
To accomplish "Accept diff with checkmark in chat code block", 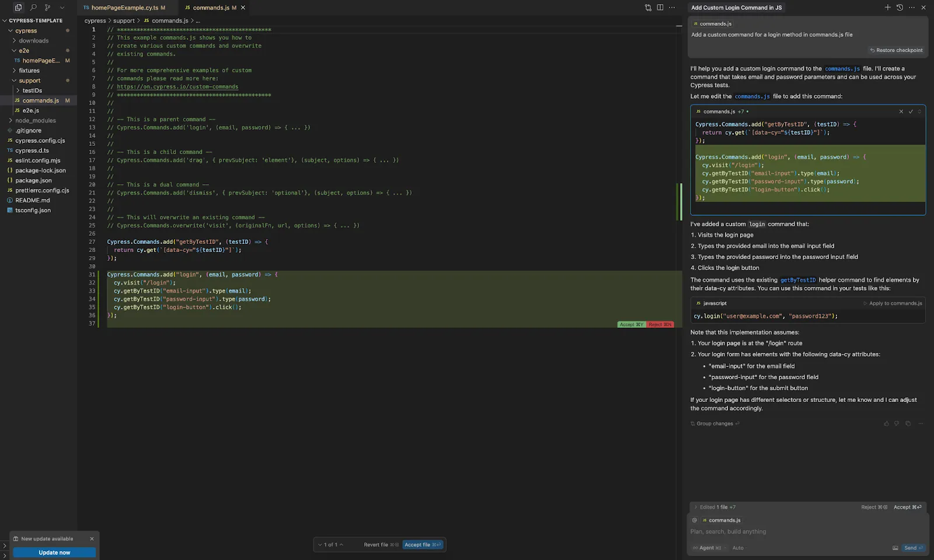I will click(x=911, y=111).
